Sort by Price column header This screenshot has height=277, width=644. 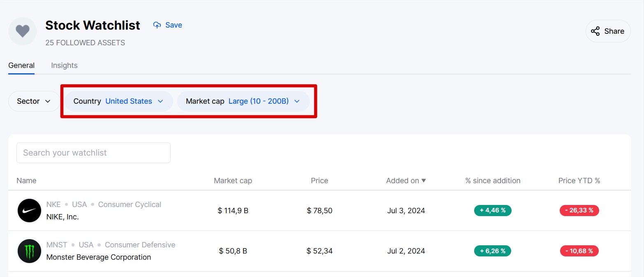[320, 181]
